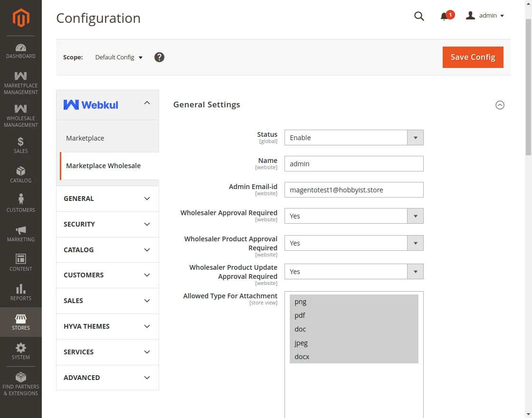Open Marketing from the sidebar
This screenshot has height=418, width=532.
[x=20, y=234]
